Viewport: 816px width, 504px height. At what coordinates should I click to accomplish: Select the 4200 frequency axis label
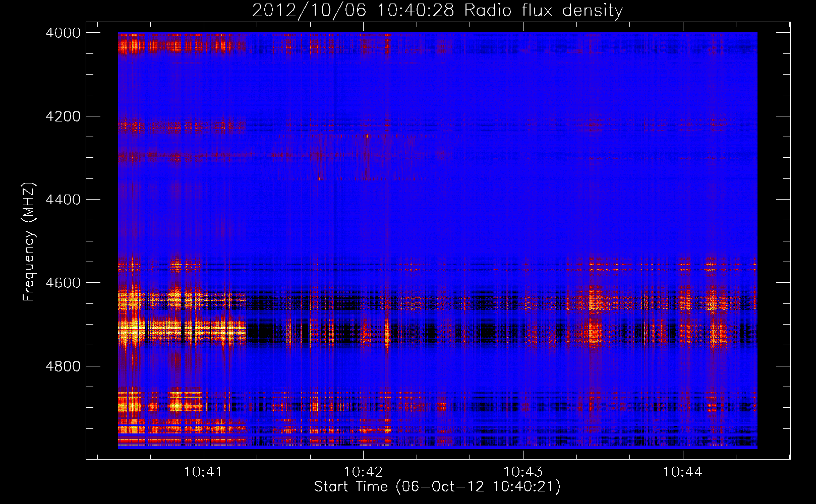(63, 116)
